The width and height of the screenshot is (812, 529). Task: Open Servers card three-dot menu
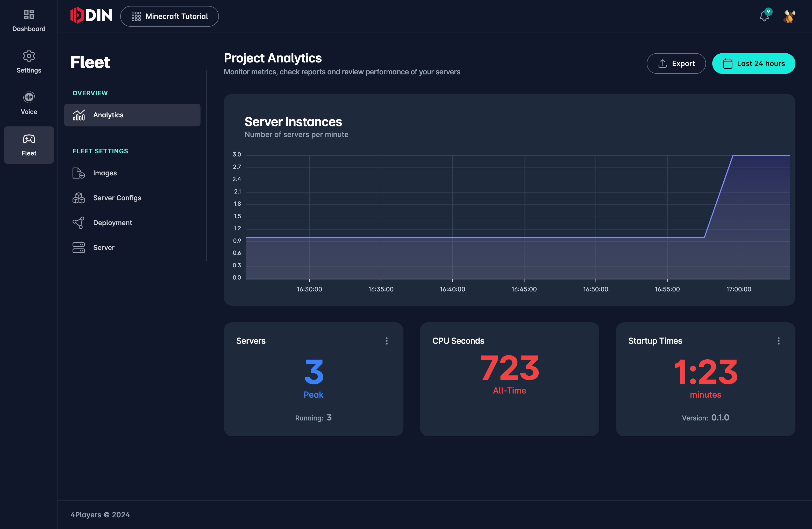[387, 341]
